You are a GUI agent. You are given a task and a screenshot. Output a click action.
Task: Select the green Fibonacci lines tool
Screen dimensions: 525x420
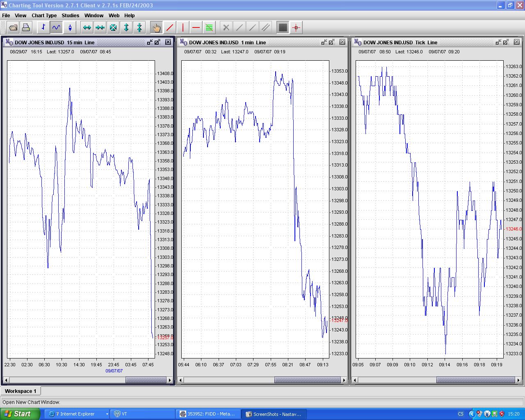[x=209, y=27]
